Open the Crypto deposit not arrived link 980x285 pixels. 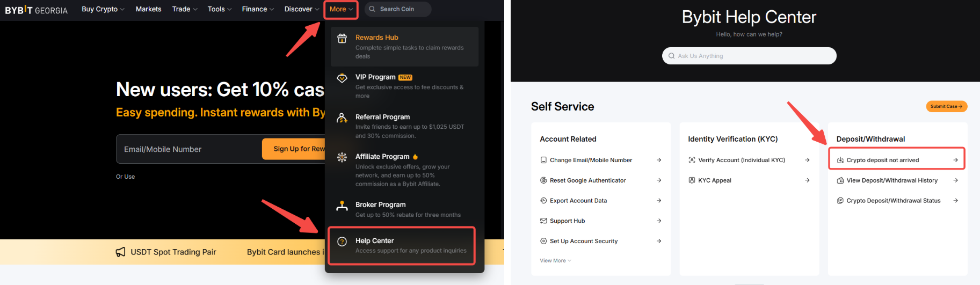(897, 160)
